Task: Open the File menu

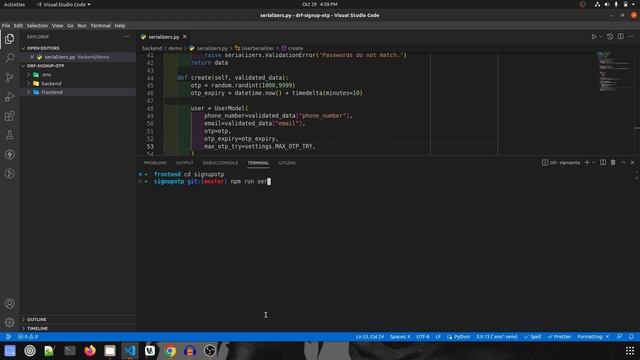Action: [6, 26]
